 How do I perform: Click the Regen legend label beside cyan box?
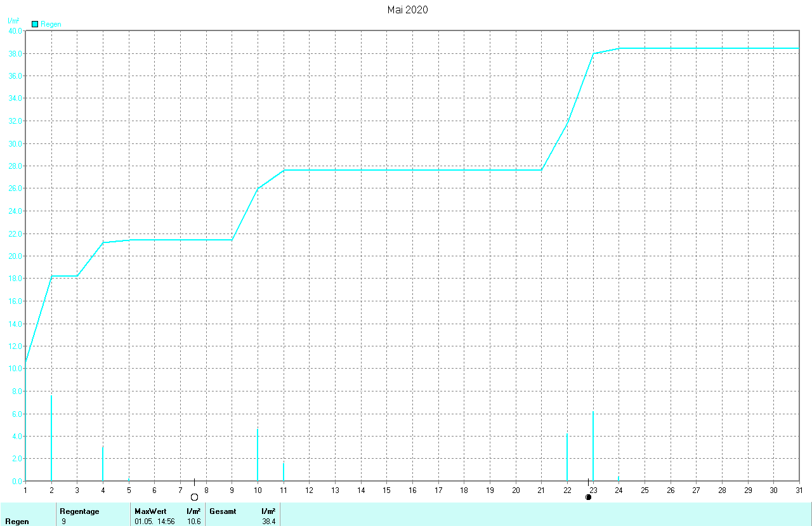[51, 24]
